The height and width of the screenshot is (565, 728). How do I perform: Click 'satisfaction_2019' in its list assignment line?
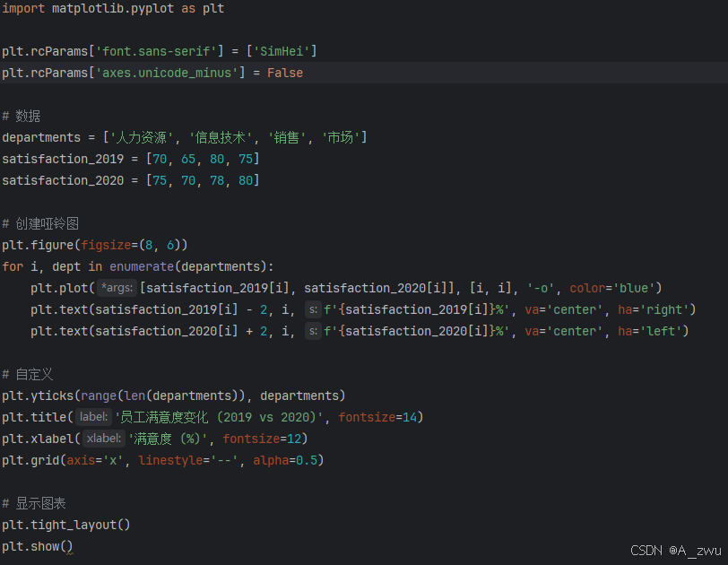point(63,159)
